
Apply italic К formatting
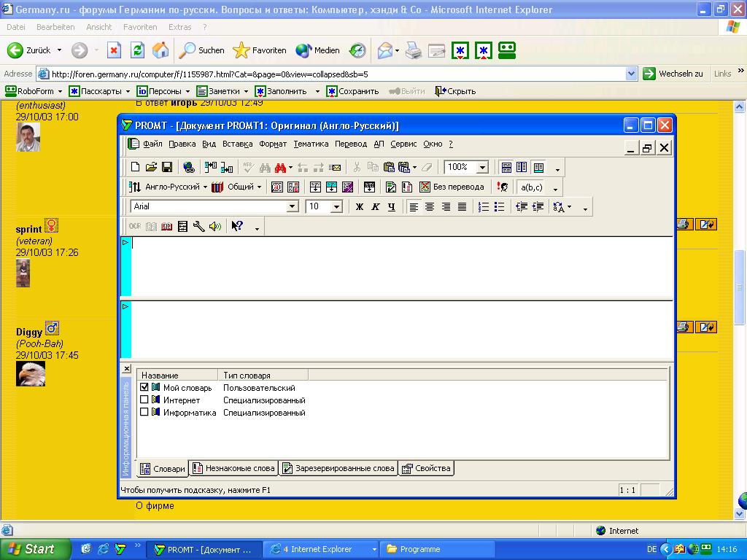pyautogui.click(x=376, y=206)
